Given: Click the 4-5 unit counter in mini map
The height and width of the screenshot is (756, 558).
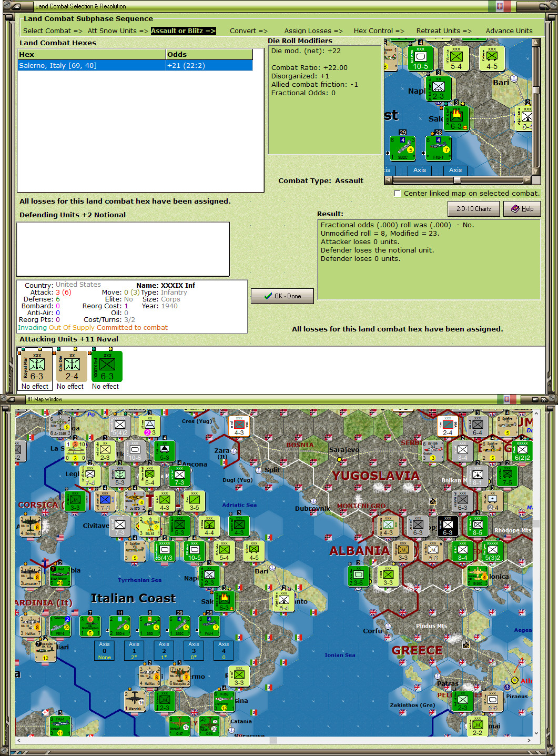Looking at the screenshot, I should coord(492,58).
